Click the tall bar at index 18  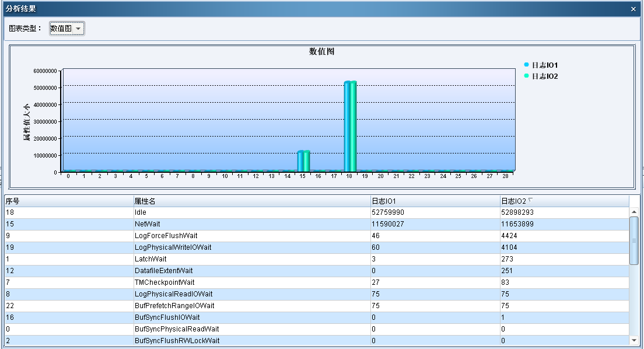pos(350,125)
